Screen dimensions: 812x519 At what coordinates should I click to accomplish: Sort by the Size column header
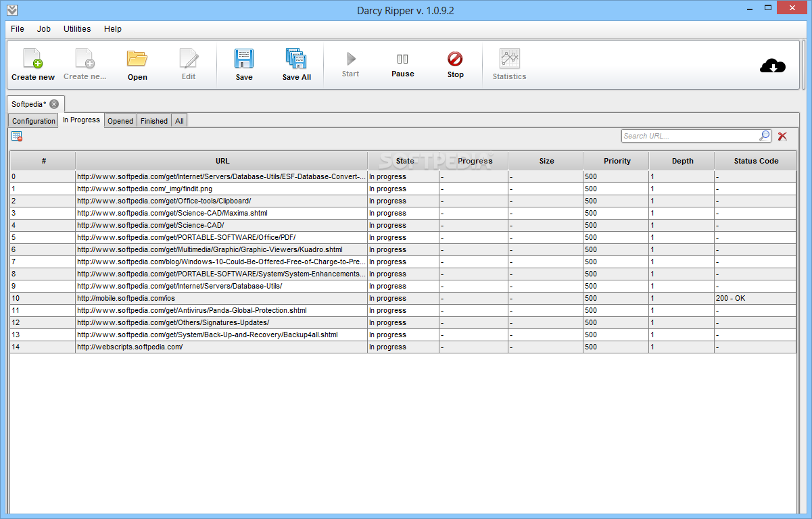pos(546,161)
